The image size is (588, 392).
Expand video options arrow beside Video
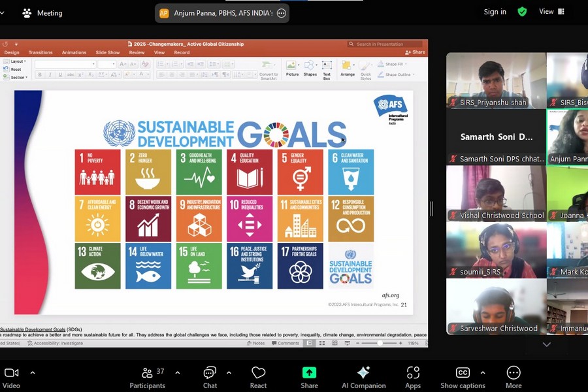pyautogui.click(x=33, y=373)
